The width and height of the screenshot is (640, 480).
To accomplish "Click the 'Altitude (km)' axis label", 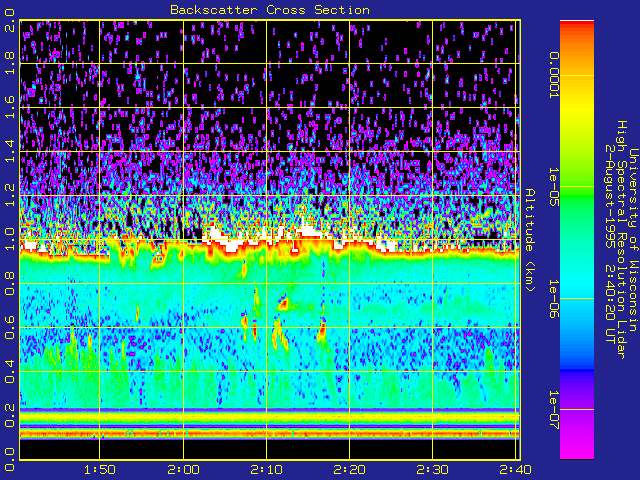I will pos(530,240).
